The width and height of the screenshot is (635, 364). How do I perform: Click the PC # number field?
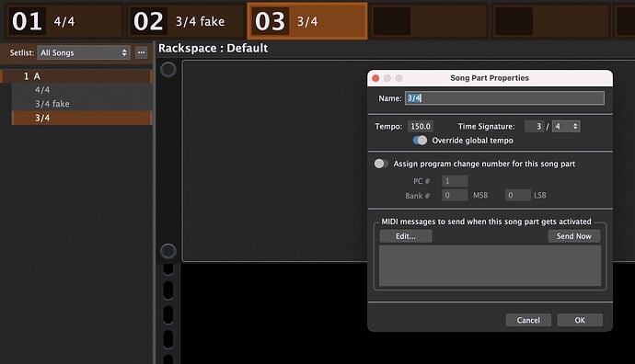[455, 181]
